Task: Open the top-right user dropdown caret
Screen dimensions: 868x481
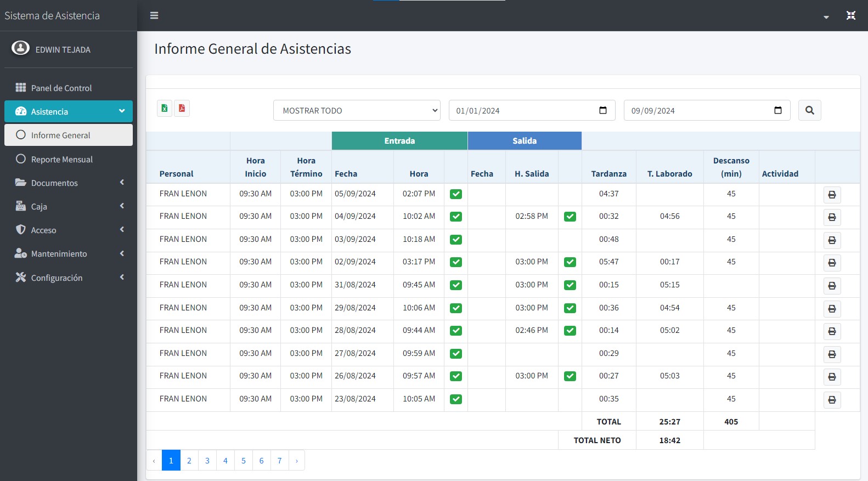Action: click(826, 17)
